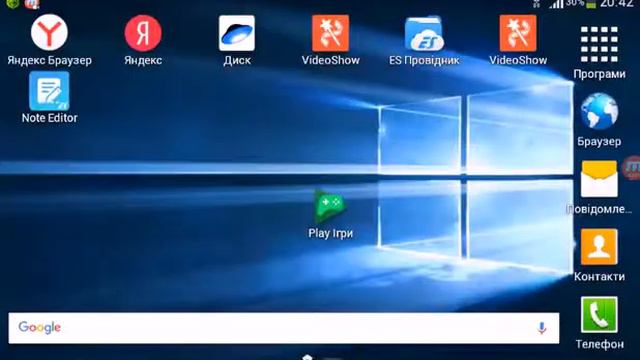
Task: Tap the battery indicator in the status bar
Action: [x=591, y=4]
